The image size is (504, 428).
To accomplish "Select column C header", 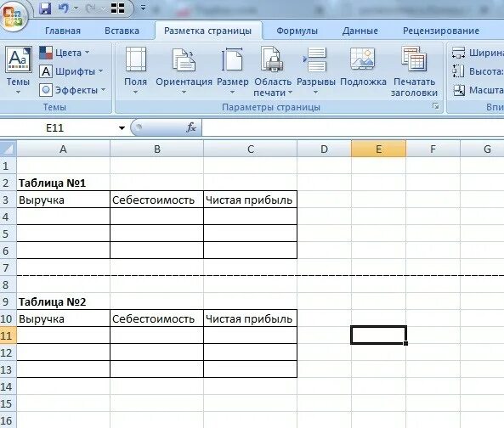I will [x=251, y=149].
